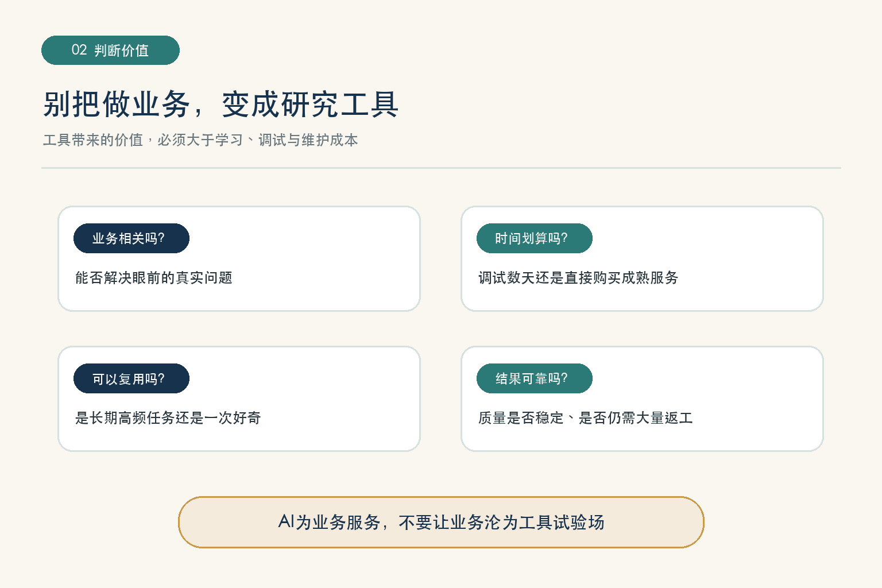Select the bottom-right card about result reliability

(643, 399)
